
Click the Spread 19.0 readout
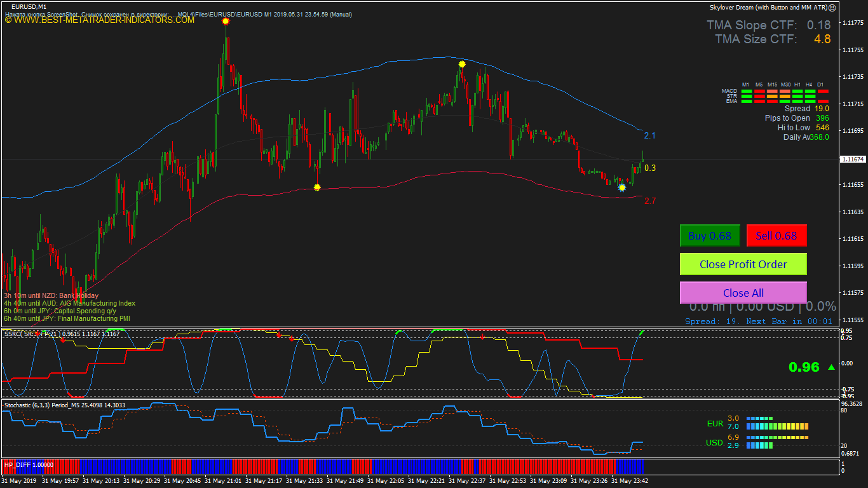pyautogui.click(x=807, y=109)
